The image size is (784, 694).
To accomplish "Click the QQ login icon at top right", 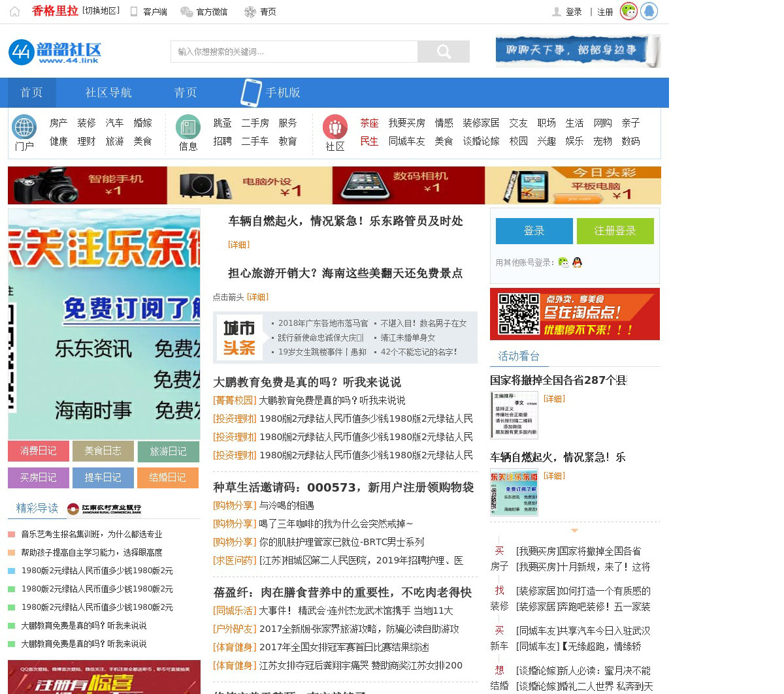I will (649, 11).
